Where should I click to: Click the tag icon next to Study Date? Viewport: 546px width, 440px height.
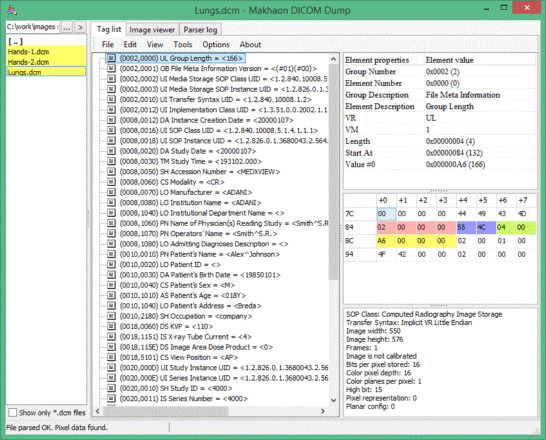pyautogui.click(x=111, y=151)
